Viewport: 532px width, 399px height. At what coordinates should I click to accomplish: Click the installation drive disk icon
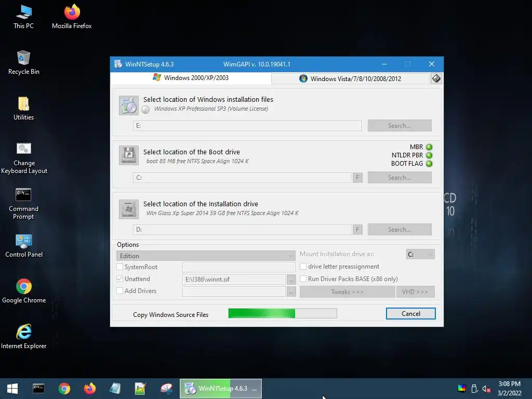click(x=129, y=209)
